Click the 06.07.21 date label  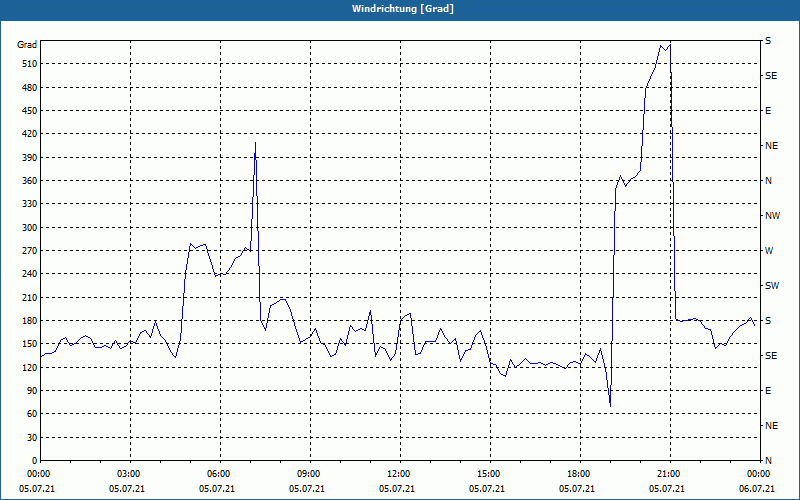(757, 489)
